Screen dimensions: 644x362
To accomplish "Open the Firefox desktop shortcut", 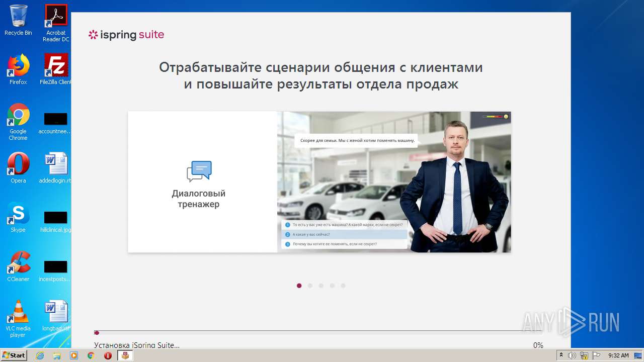I will click(x=18, y=69).
